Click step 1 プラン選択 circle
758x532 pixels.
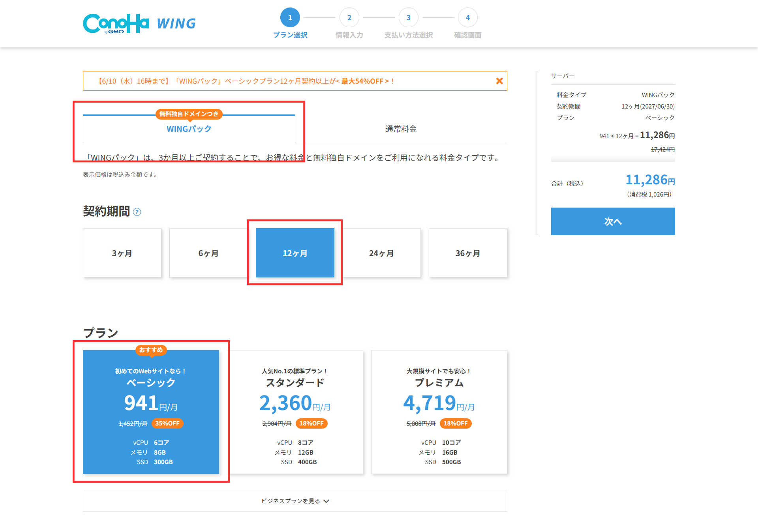(x=290, y=18)
